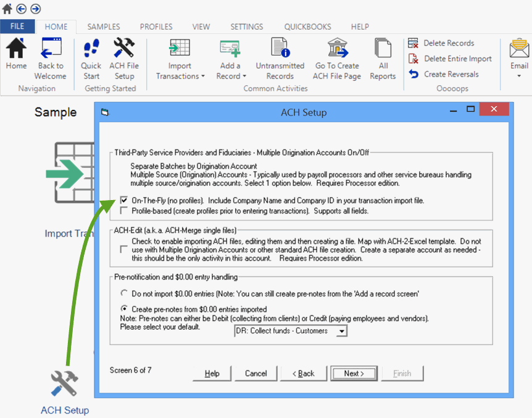The height and width of the screenshot is (418, 532).
Task: Enable the Profile-based checkbox
Action: [x=125, y=211]
